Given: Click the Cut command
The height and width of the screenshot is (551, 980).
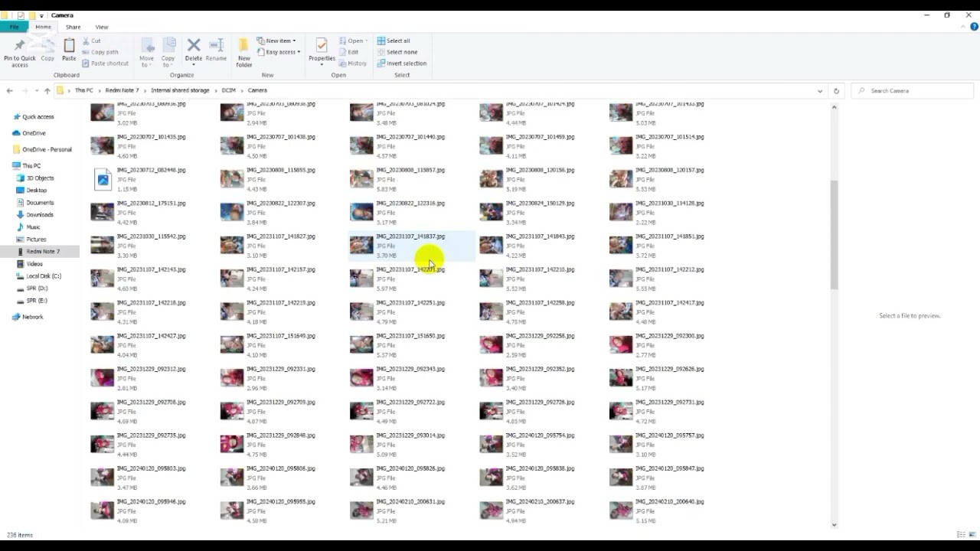Looking at the screenshot, I should tap(91, 41).
